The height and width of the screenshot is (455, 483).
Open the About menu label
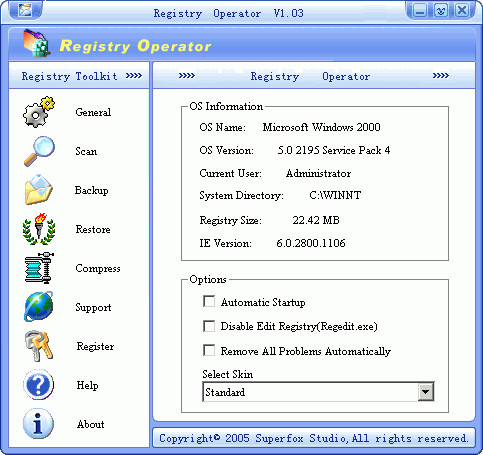pyautogui.click(x=91, y=424)
